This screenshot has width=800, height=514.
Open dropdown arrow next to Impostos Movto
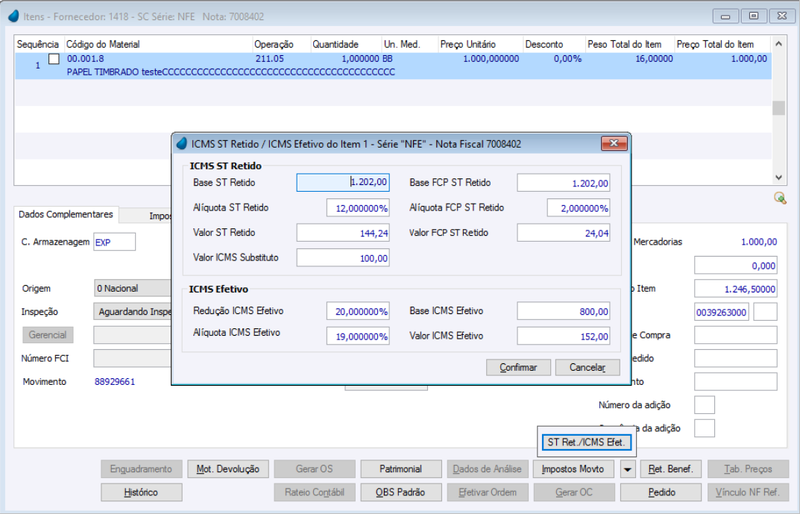point(628,469)
